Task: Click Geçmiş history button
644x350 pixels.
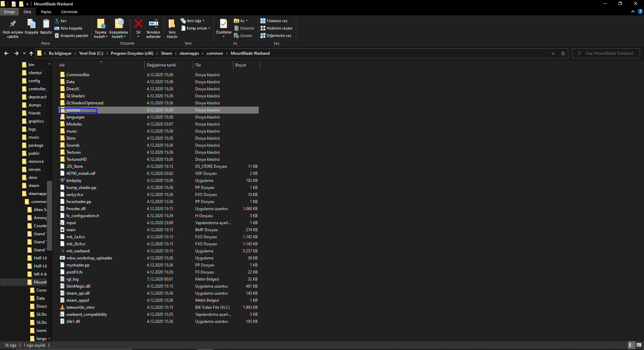Action: (x=243, y=36)
